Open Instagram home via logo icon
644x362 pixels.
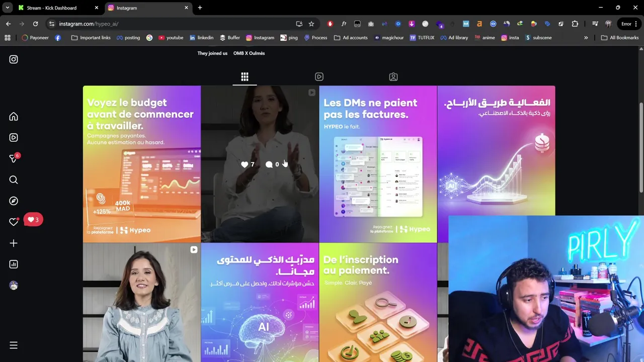(x=14, y=59)
